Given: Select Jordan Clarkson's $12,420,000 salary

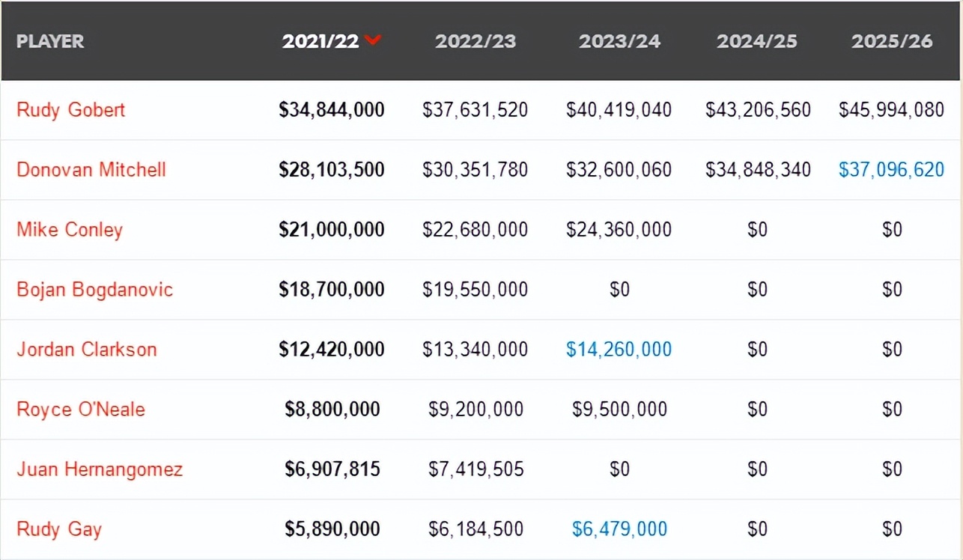Looking at the screenshot, I should coord(332,350).
